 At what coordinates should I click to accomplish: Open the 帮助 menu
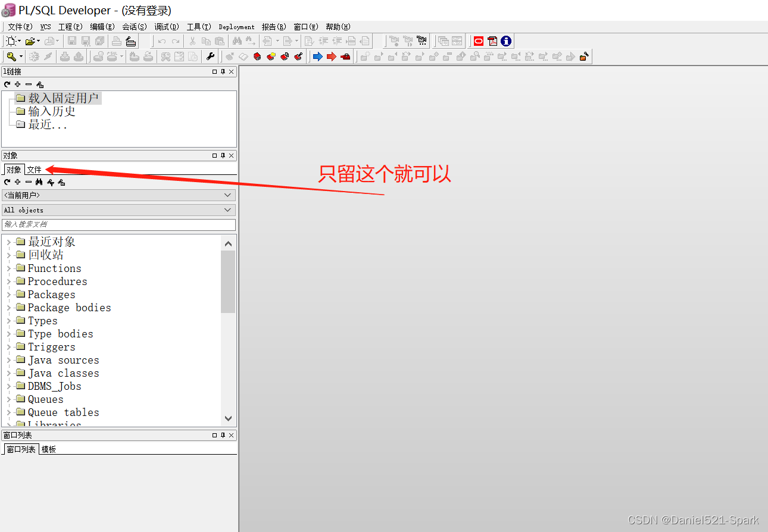click(x=338, y=27)
